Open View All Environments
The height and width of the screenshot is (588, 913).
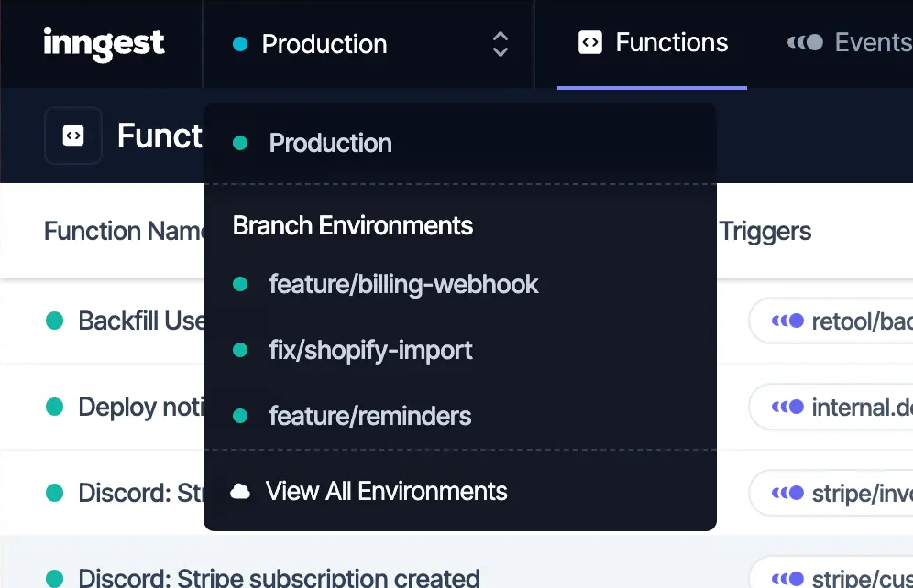(460, 492)
